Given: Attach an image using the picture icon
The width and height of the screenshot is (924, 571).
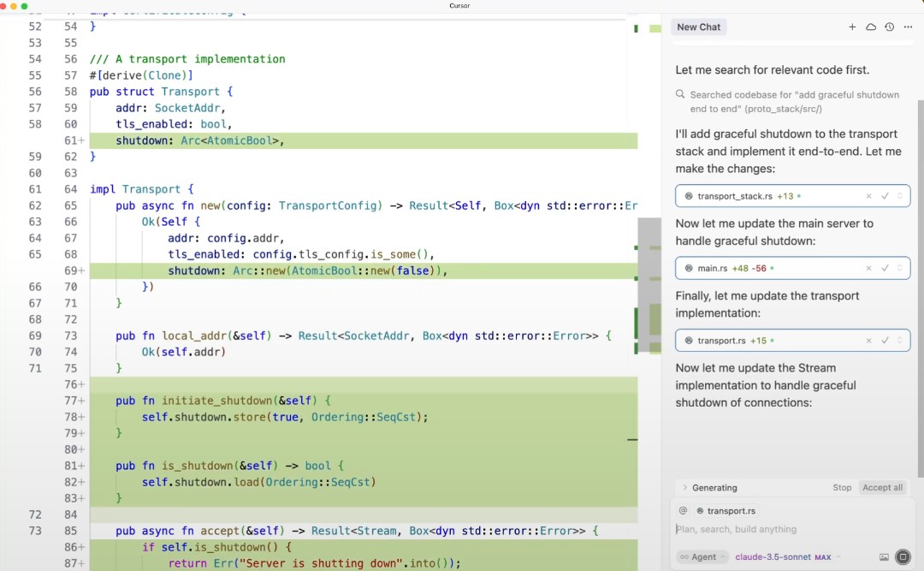Looking at the screenshot, I should [884, 557].
